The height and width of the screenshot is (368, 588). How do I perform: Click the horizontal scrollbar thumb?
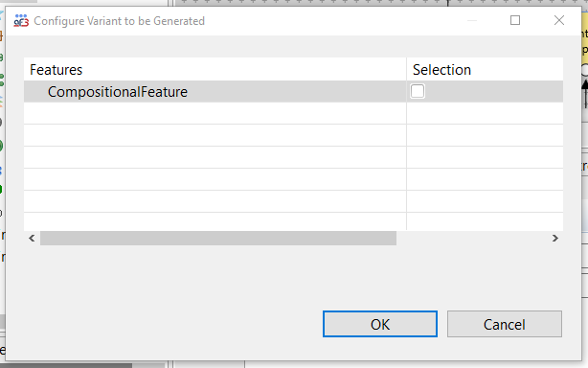[218, 239]
